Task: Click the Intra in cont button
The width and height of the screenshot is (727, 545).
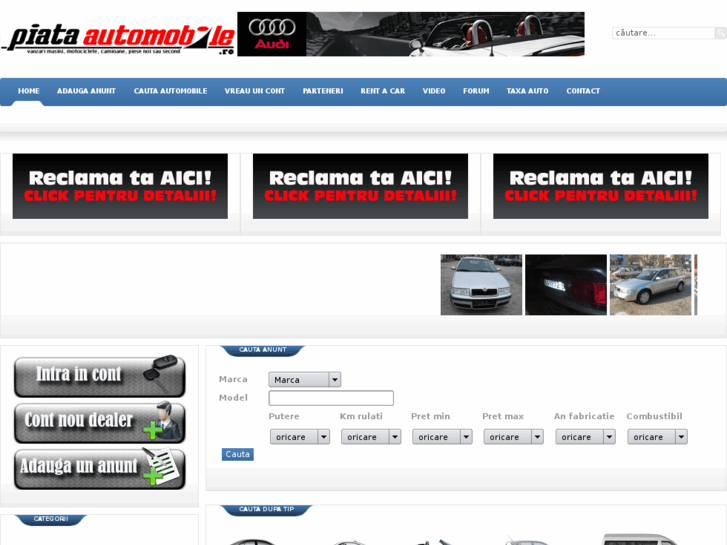Action: click(100, 376)
